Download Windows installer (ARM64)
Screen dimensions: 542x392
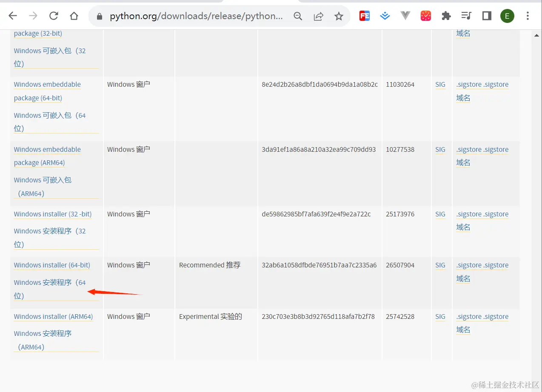point(53,316)
